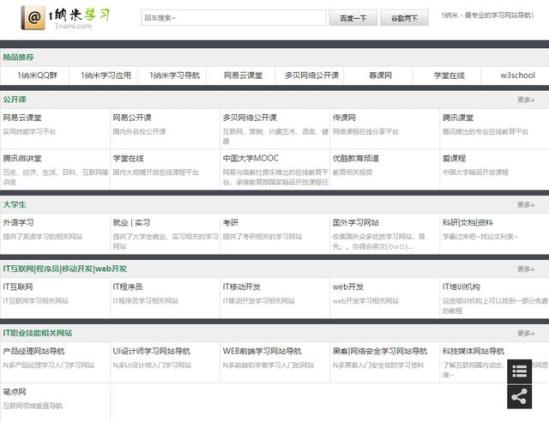The height and width of the screenshot is (422, 549).
Task: Open 腾讯微讲堂 link
Action: click(22, 158)
